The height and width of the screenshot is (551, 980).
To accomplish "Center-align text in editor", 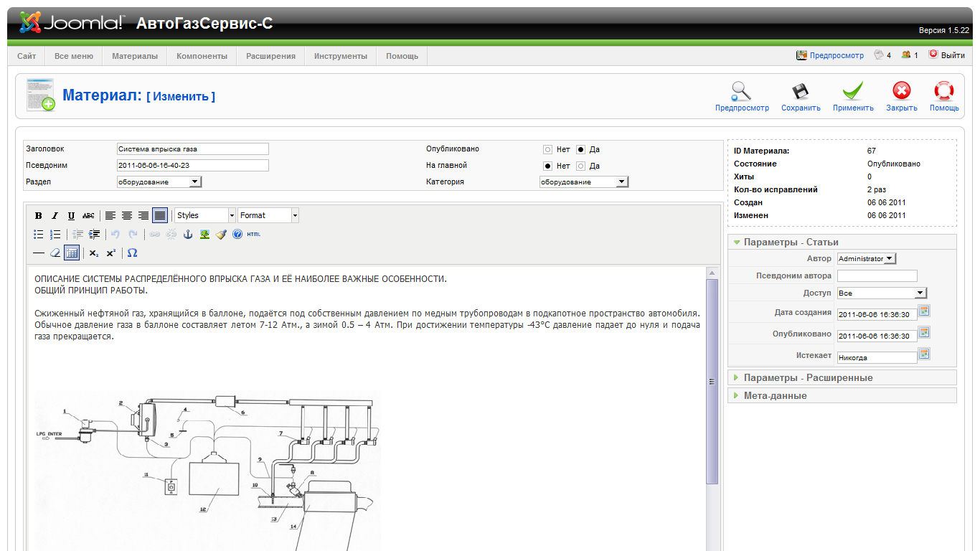I will pos(127,215).
